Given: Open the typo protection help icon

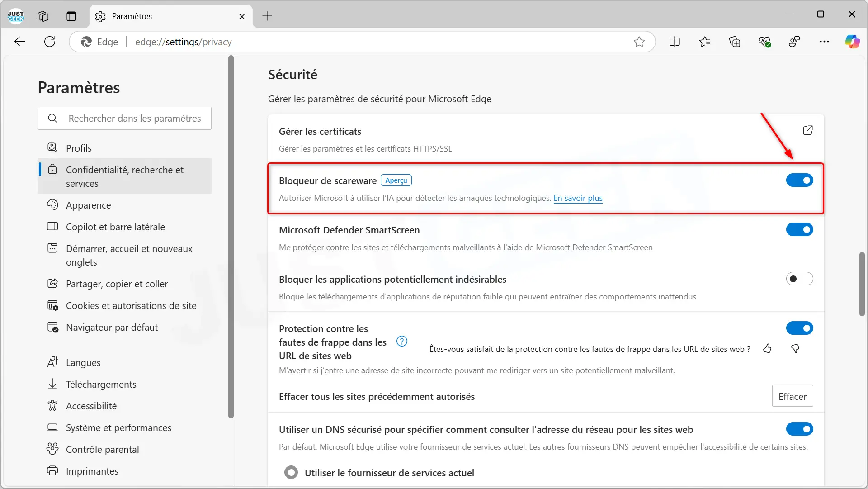Looking at the screenshot, I should (x=401, y=342).
